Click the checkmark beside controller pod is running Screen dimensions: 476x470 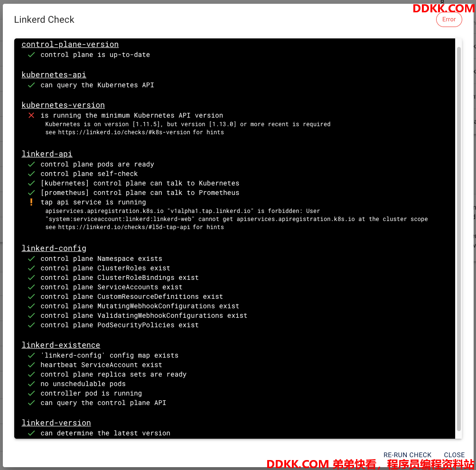click(x=31, y=393)
